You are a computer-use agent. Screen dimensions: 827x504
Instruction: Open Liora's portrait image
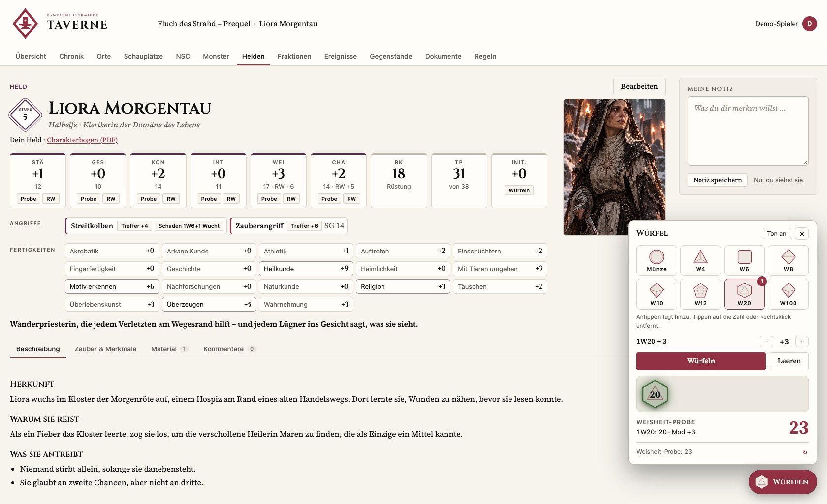pyautogui.click(x=614, y=167)
